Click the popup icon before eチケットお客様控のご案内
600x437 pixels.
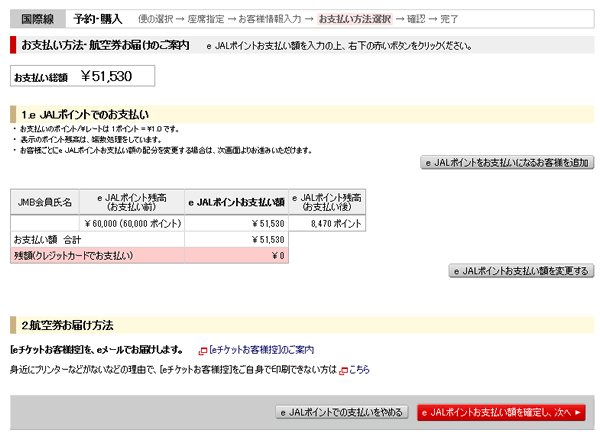pos(202,350)
